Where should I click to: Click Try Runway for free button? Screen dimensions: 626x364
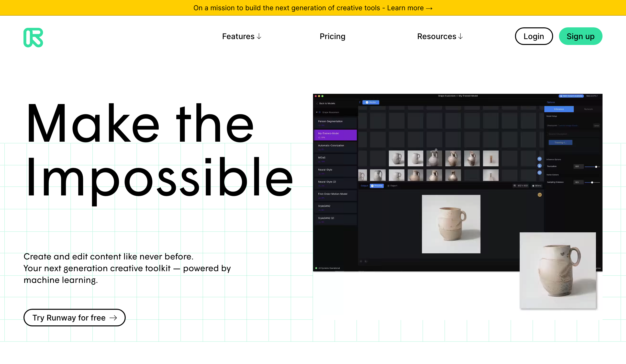(75, 318)
